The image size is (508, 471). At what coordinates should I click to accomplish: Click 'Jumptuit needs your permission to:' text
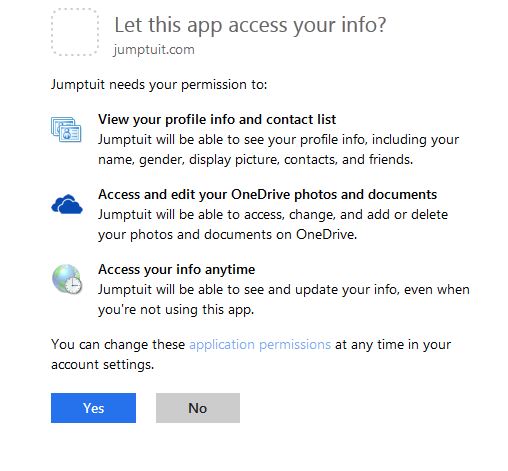pyautogui.click(x=159, y=84)
